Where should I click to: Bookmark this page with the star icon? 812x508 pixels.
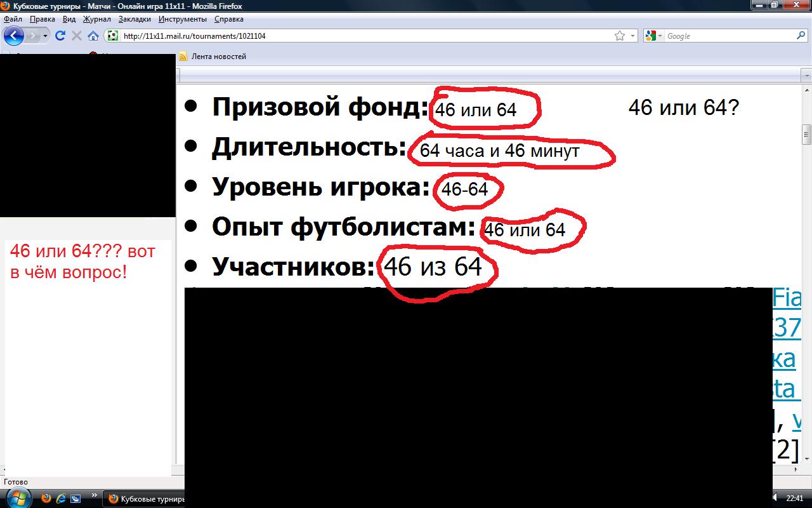pyautogui.click(x=620, y=36)
